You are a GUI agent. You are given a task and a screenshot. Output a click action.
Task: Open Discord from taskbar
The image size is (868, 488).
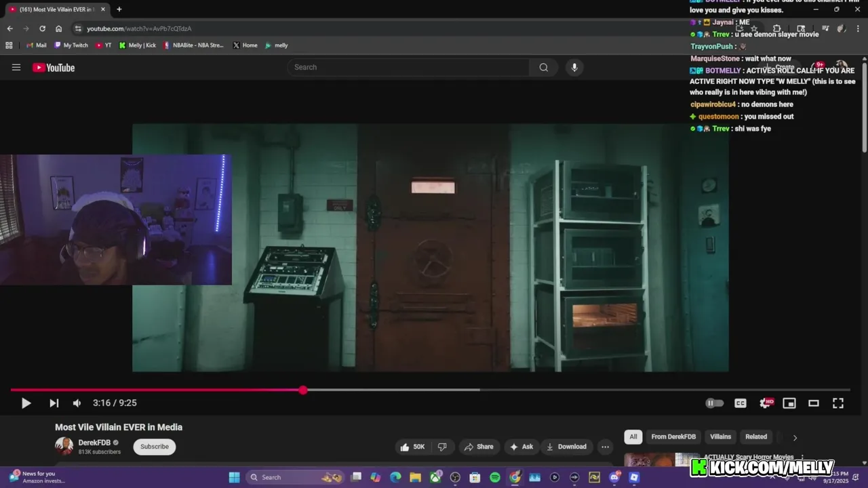tap(614, 477)
